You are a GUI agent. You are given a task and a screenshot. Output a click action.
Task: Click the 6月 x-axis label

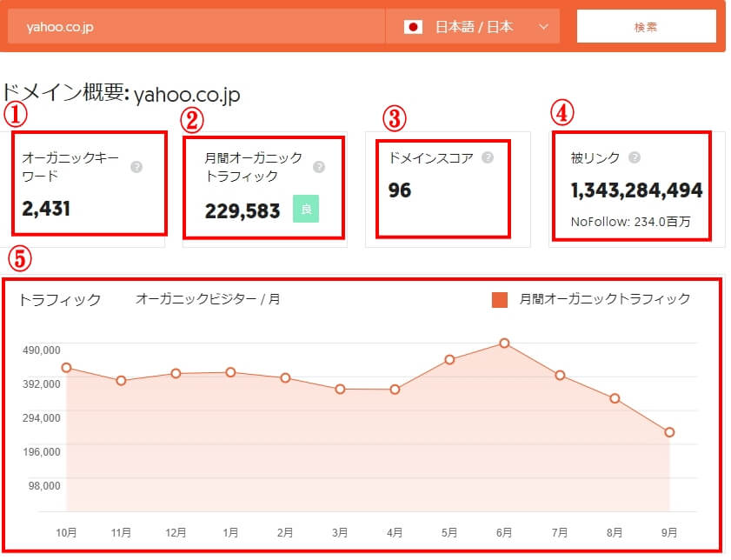coord(504,532)
